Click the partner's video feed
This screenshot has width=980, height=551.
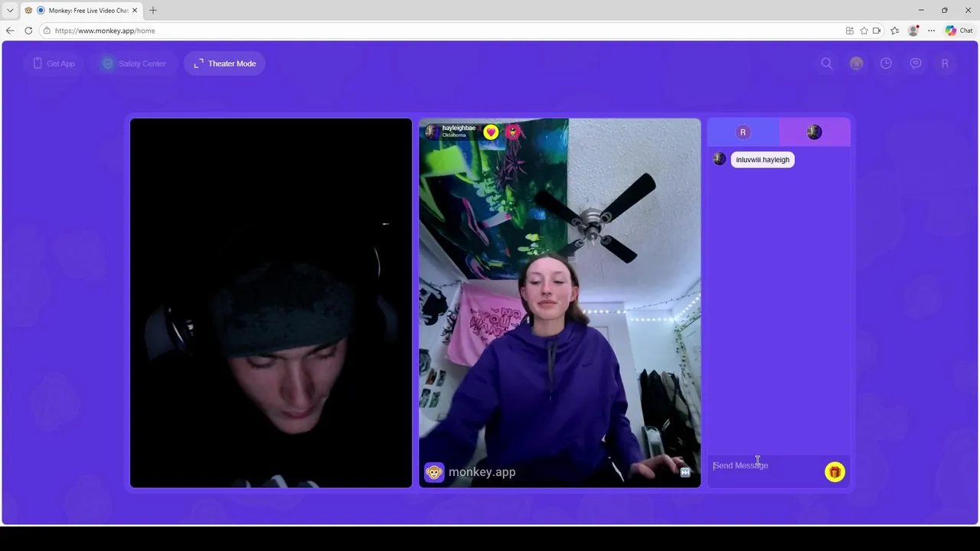[560, 303]
